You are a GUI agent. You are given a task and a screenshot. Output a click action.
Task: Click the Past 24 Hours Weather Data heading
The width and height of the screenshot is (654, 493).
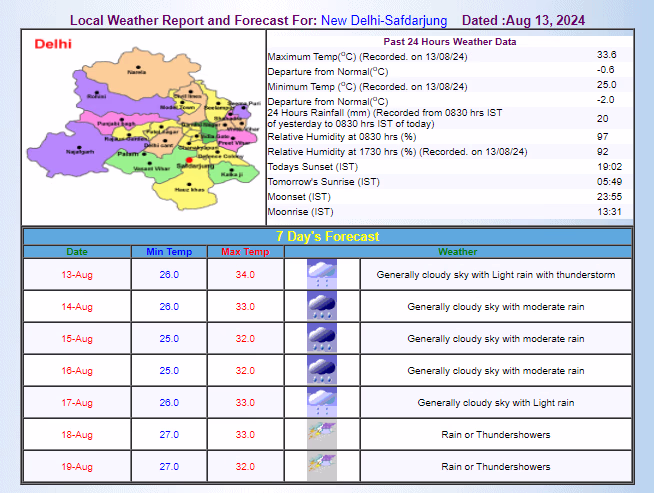[x=448, y=41]
